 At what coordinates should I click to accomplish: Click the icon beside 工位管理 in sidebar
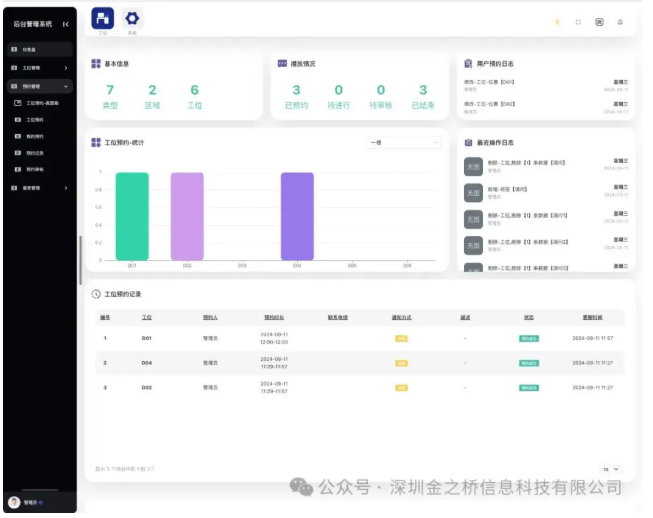click(x=14, y=68)
